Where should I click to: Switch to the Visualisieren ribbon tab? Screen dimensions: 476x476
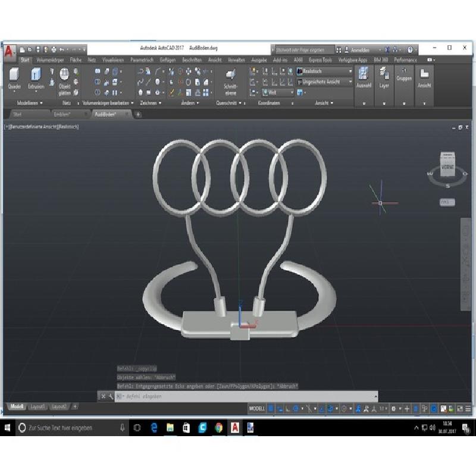pyautogui.click(x=113, y=60)
